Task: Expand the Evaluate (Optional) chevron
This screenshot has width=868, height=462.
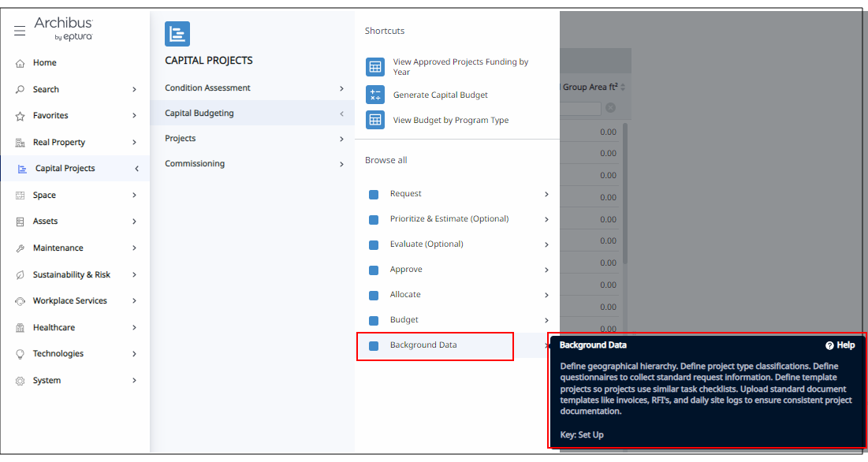Action: pos(546,244)
